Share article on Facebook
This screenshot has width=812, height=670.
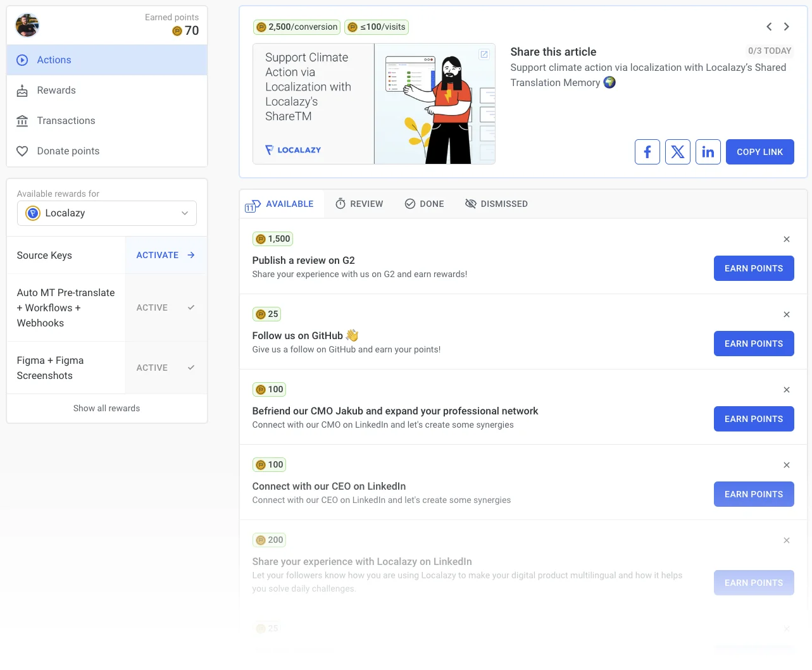coord(647,152)
